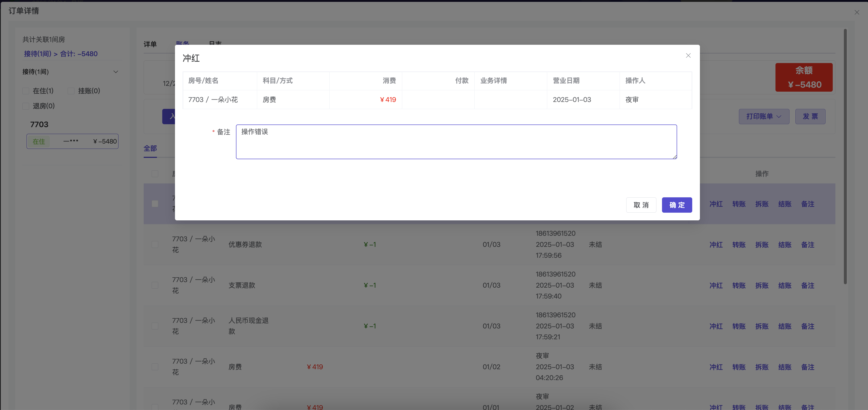Check the 人民币现金退款 row checkbox
Viewport: 868px width, 410px height.
tap(155, 326)
